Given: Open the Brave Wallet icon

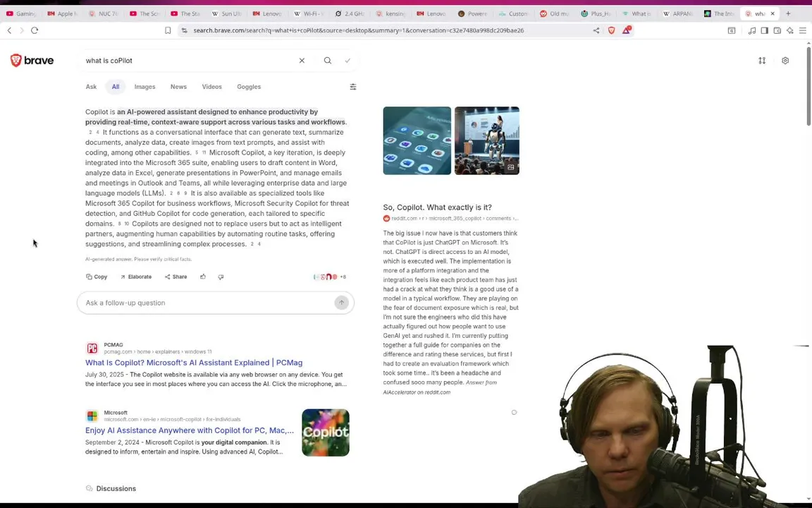Looking at the screenshot, I should coord(777,30).
